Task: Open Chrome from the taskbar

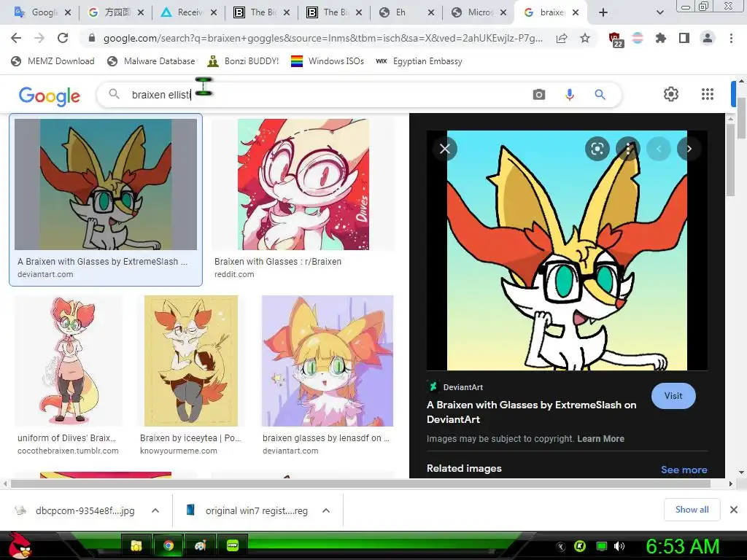Action: pos(168,545)
